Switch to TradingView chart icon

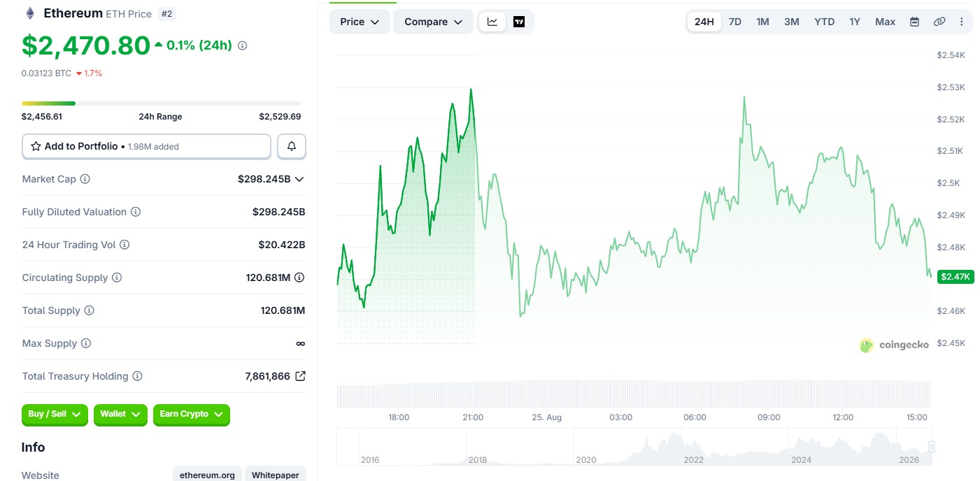519,22
